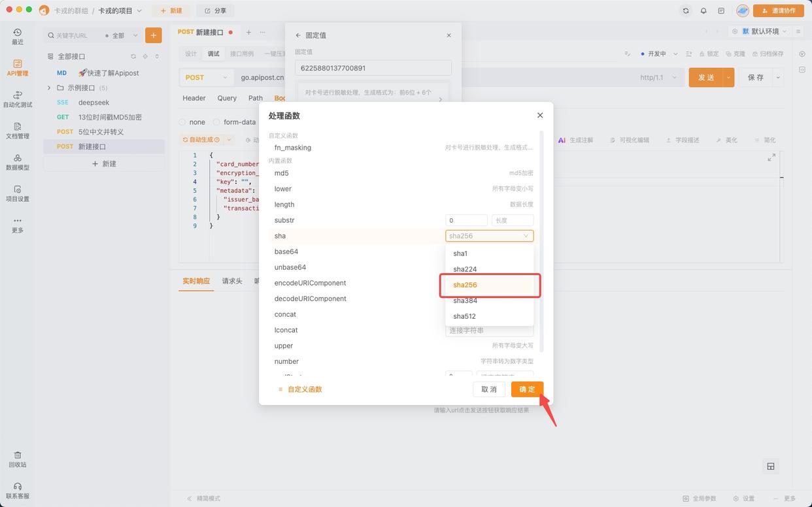The width and height of the screenshot is (812, 507).
Task: Click the substr start input field
Action: 466,220
